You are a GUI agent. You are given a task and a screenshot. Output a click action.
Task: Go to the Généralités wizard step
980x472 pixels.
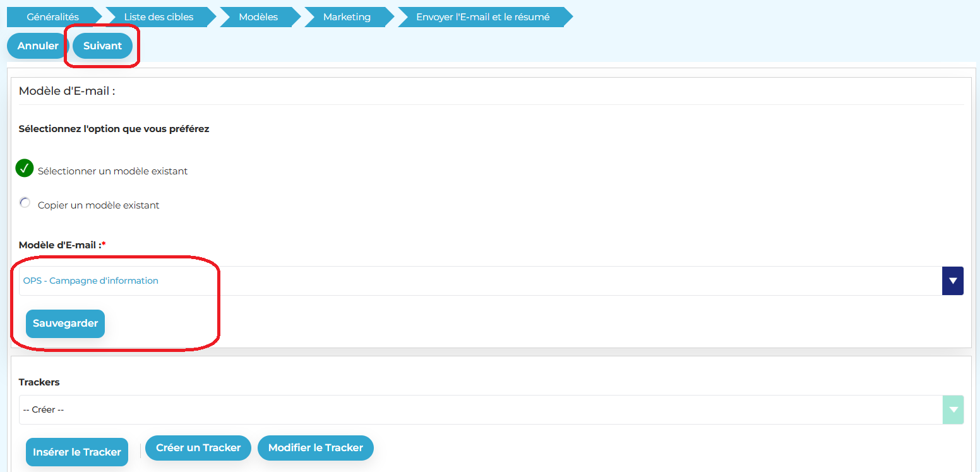tap(52, 17)
